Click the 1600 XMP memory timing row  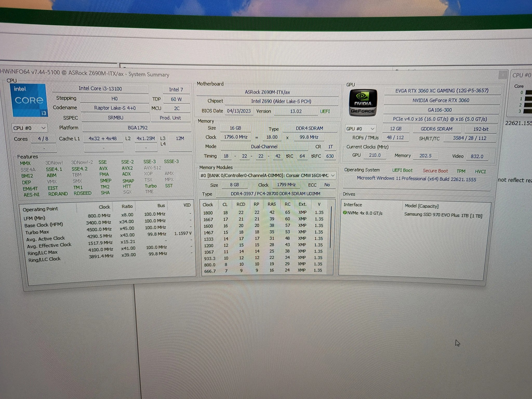click(263, 226)
